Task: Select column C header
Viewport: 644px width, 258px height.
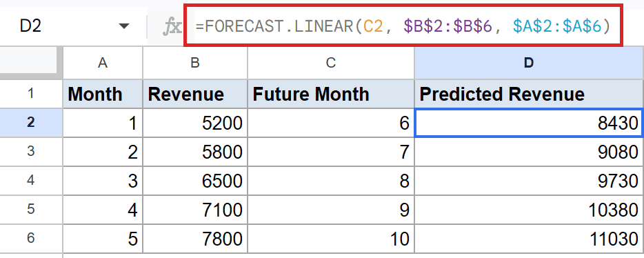Action: (x=331, y=63)
